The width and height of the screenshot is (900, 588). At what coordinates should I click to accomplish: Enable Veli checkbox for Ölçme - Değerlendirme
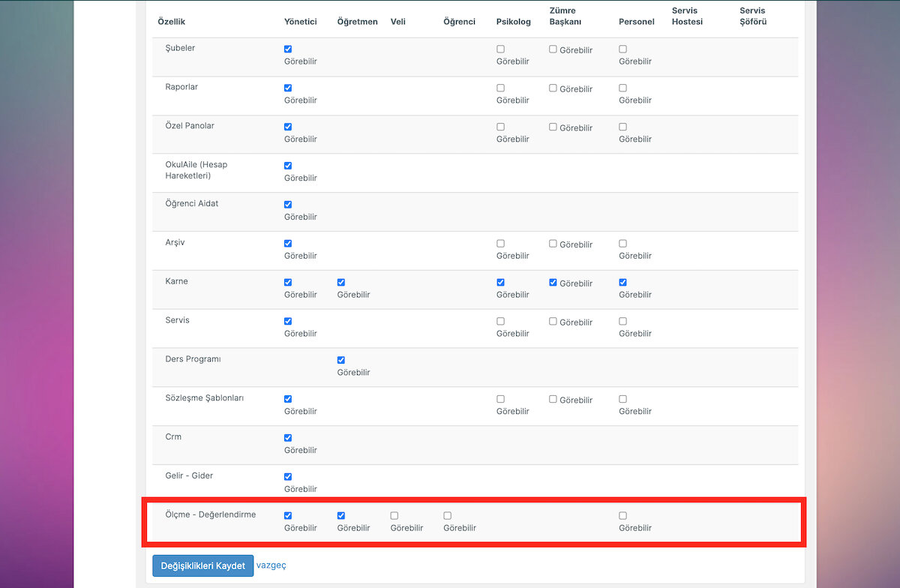[x=394, y=516]
